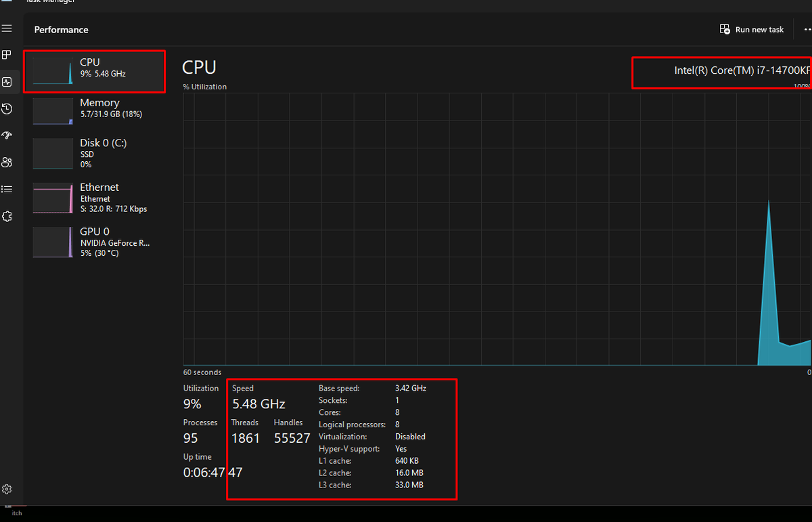View the Startup apps page
The image size is (812, 522).
7,135
